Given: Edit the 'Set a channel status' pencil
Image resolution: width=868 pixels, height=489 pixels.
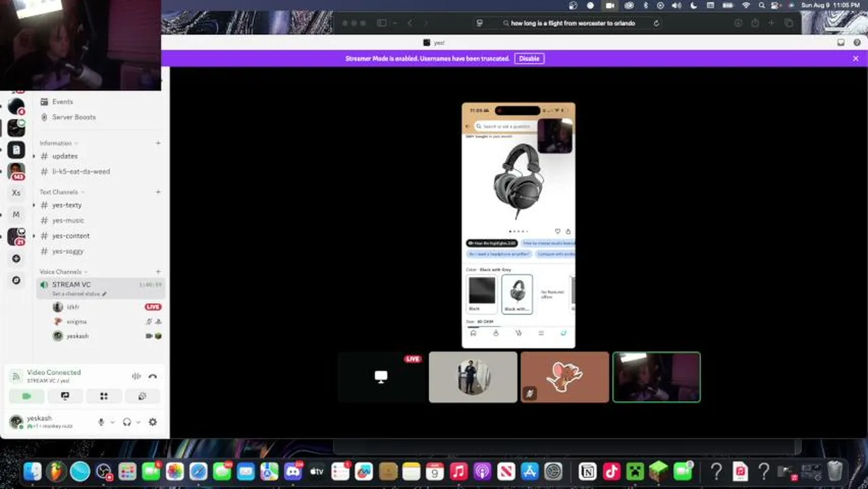Looking at the screenshot, I should click(x=105, y=294).
